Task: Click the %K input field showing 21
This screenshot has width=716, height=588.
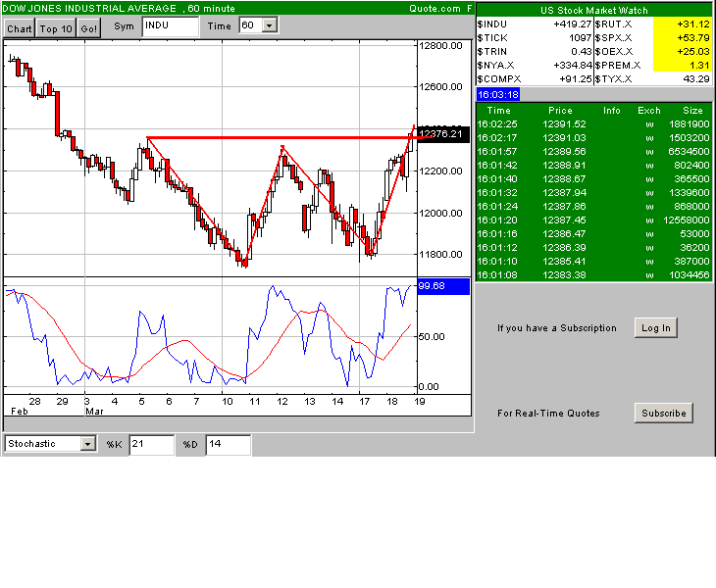Action: click(x=152, y=444)
